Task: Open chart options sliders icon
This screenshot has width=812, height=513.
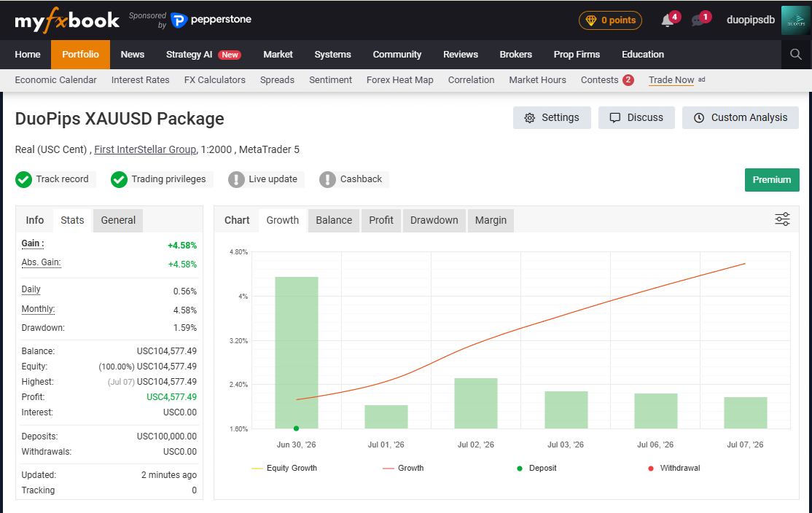Action: click(782, 219)
